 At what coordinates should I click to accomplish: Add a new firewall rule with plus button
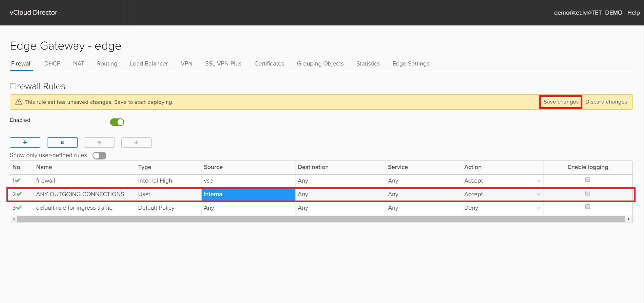coord(25,143)
